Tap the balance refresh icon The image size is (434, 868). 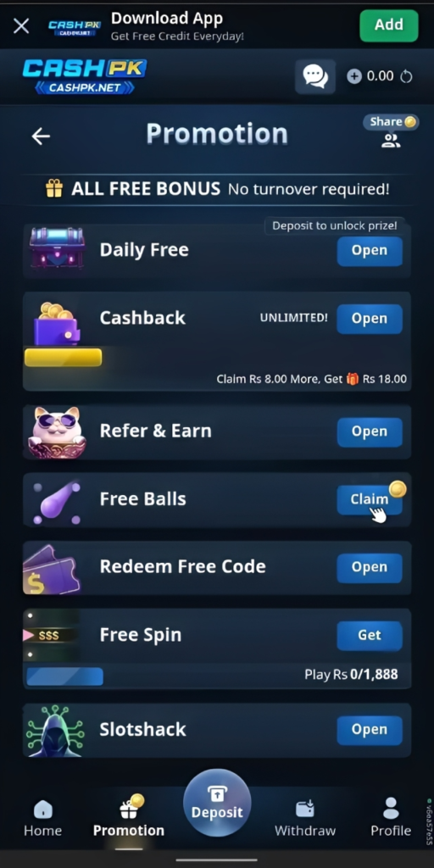click(x=406, y=76)
